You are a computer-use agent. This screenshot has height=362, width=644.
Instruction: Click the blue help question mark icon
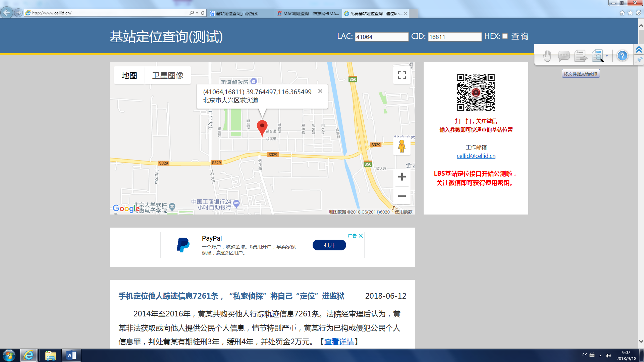tap(622, 56)
